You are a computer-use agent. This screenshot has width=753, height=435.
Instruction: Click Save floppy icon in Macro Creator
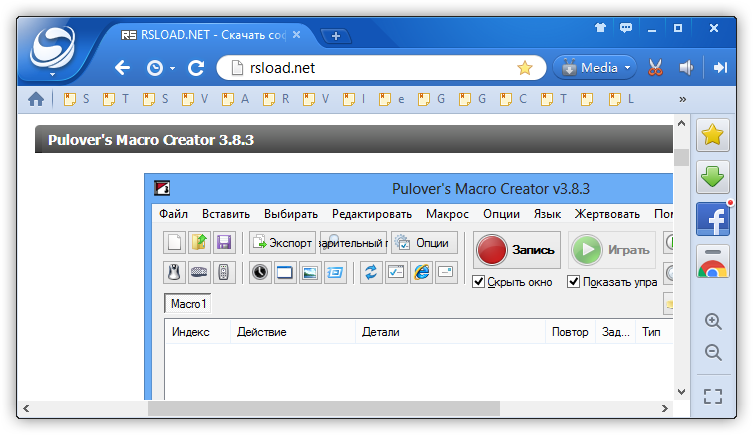tap(224, 242)
